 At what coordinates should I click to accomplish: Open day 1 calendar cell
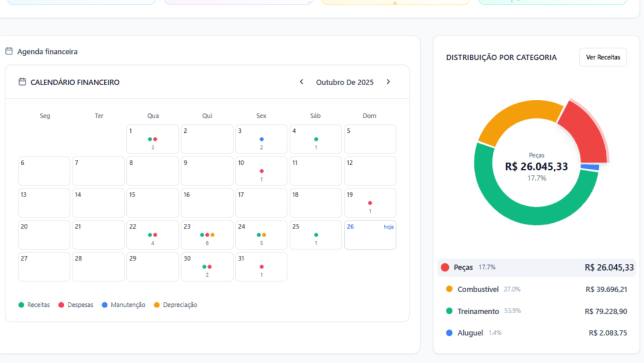point(152,139)
